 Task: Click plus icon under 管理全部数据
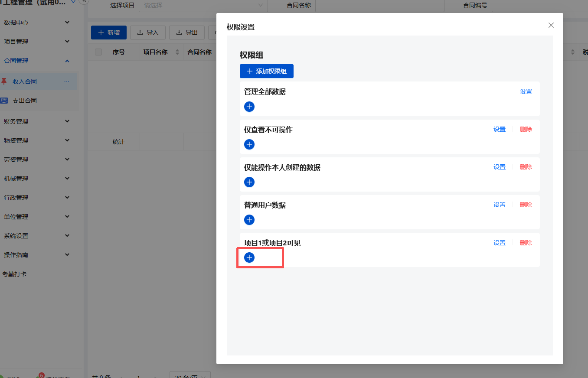coord(249,107)
